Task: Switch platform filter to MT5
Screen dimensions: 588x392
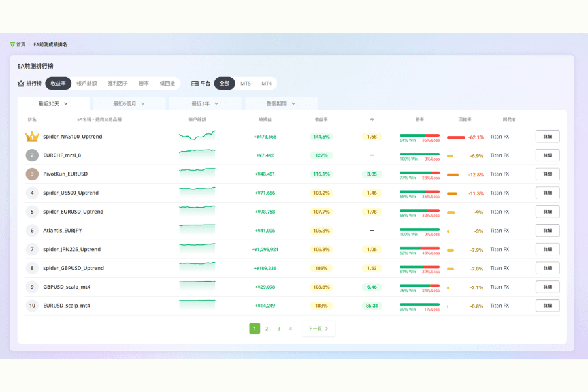Action: pyautogui.click(x=246, y=84)
